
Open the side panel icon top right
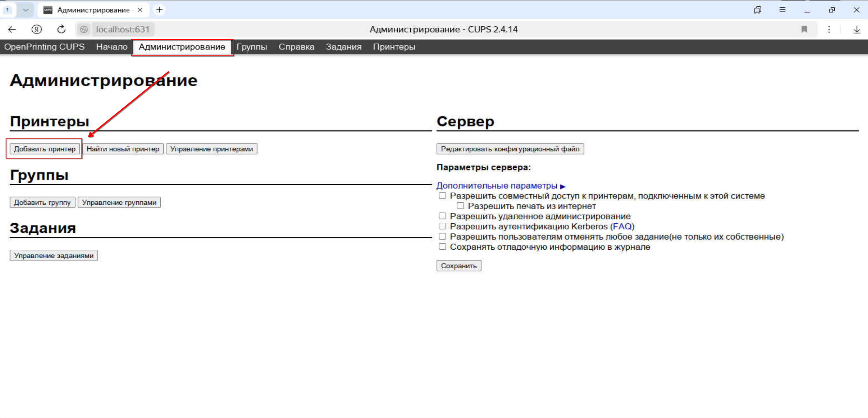click(x=758, y=9)
